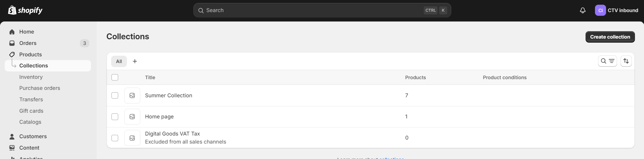Click the add new view plus icon
This screenshot has width=644, height=159.
[x=135, y=61]
